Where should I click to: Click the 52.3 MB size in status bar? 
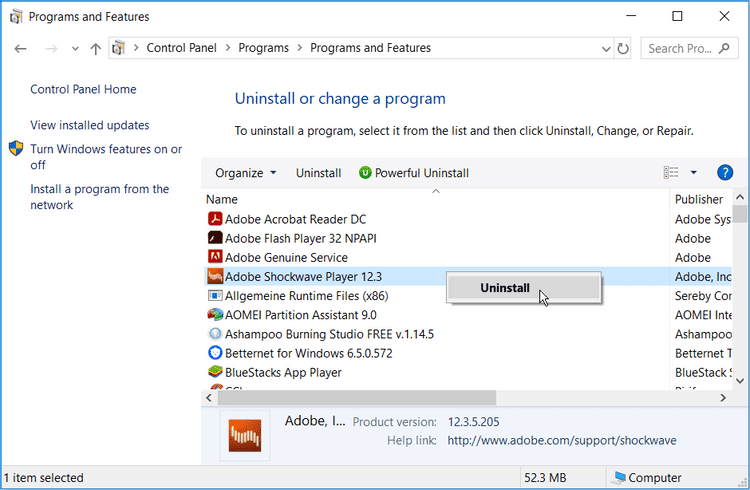coord(545,478)
